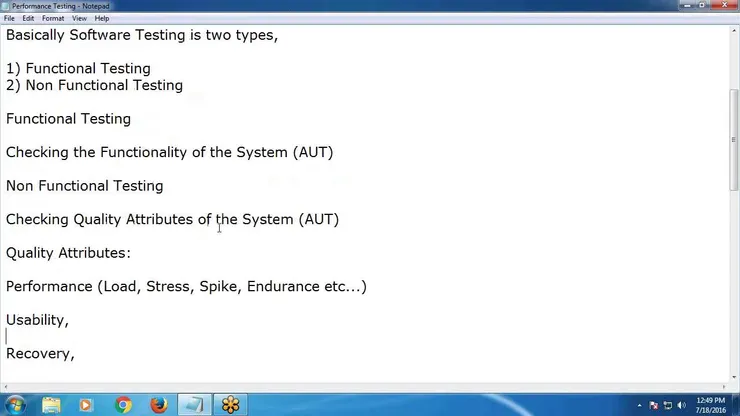Click the Action Center flag icon
The image size is (740, 416).
(x=654, y=405)
